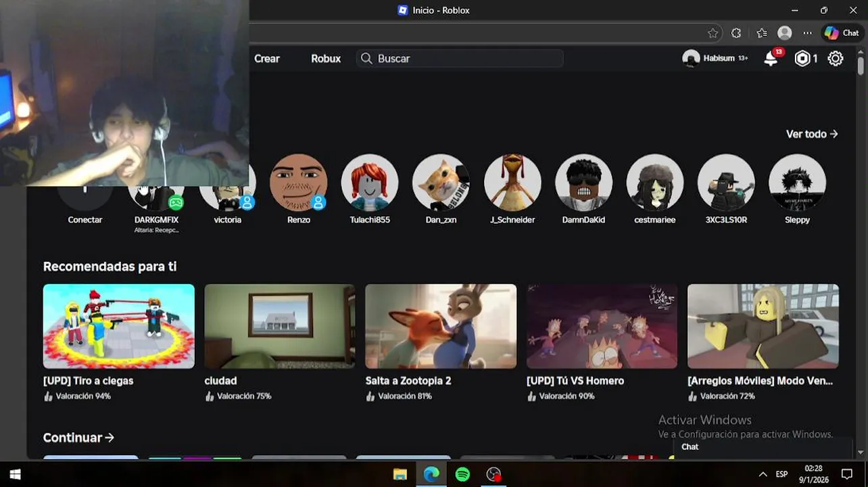Image resolution: width=868 pixels, height=487 pixels.
Task: Open Windows Start menu
Action: [15, 474]
